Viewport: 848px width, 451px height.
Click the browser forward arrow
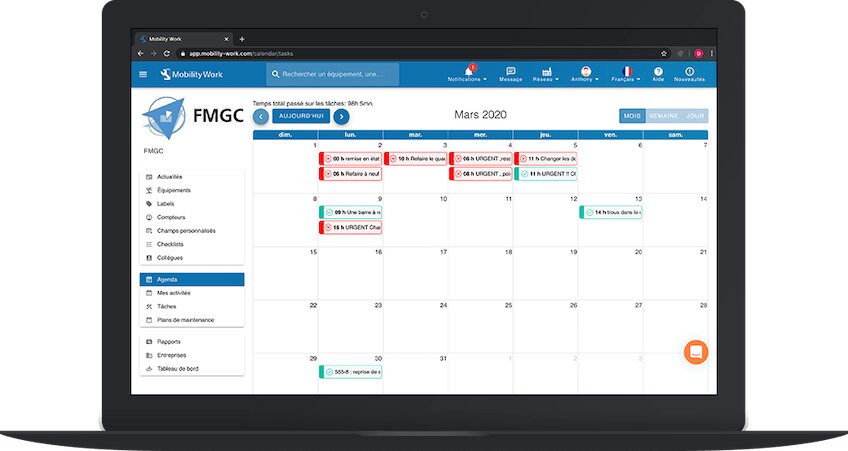(x=154, y=54)
